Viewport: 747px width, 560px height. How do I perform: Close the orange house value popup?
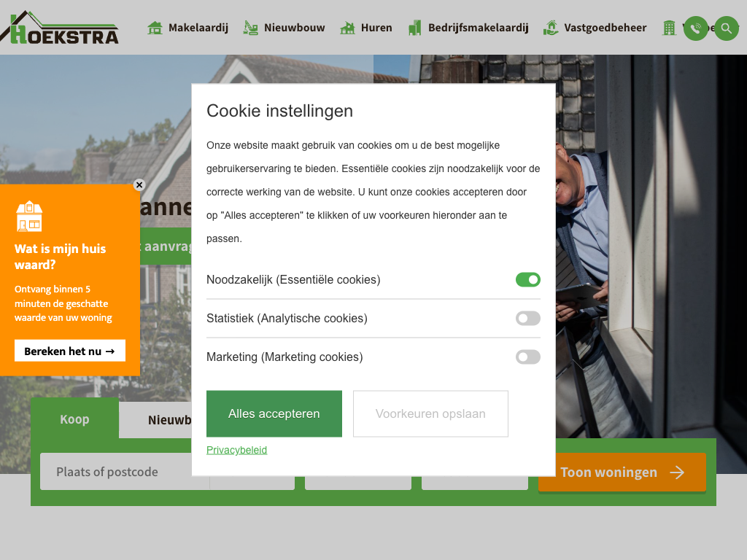point(139,184)
